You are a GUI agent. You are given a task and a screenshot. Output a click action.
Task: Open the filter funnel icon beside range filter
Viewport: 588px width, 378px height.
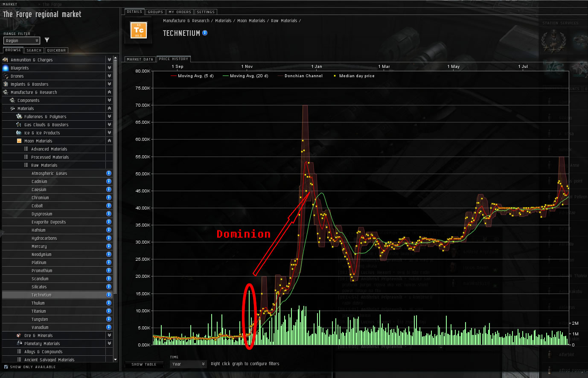point(47,40)
